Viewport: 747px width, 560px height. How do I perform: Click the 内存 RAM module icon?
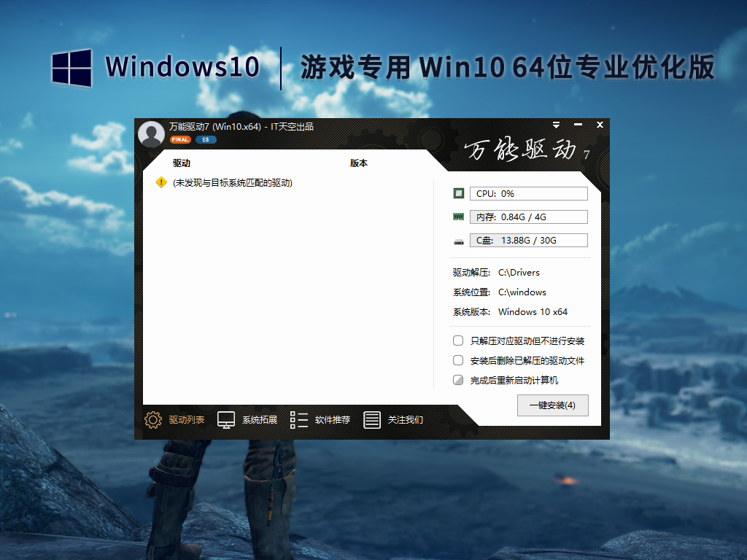[458, 216]
